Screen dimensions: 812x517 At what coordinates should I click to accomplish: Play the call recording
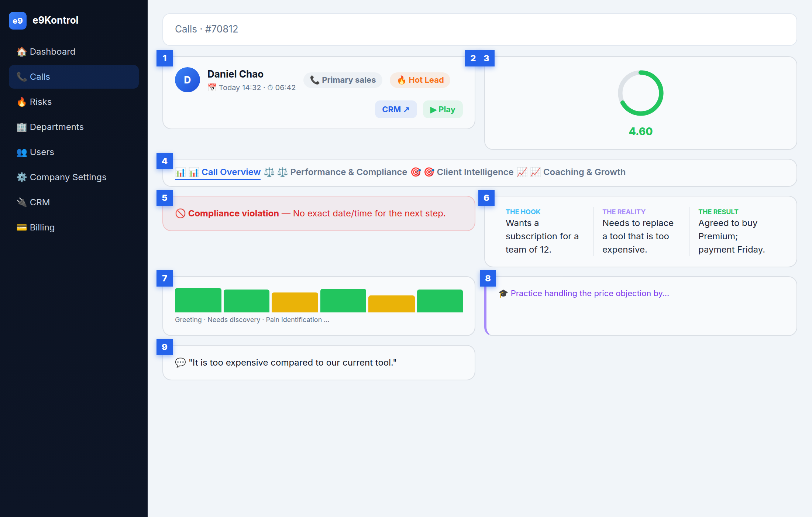pos(443,109)
